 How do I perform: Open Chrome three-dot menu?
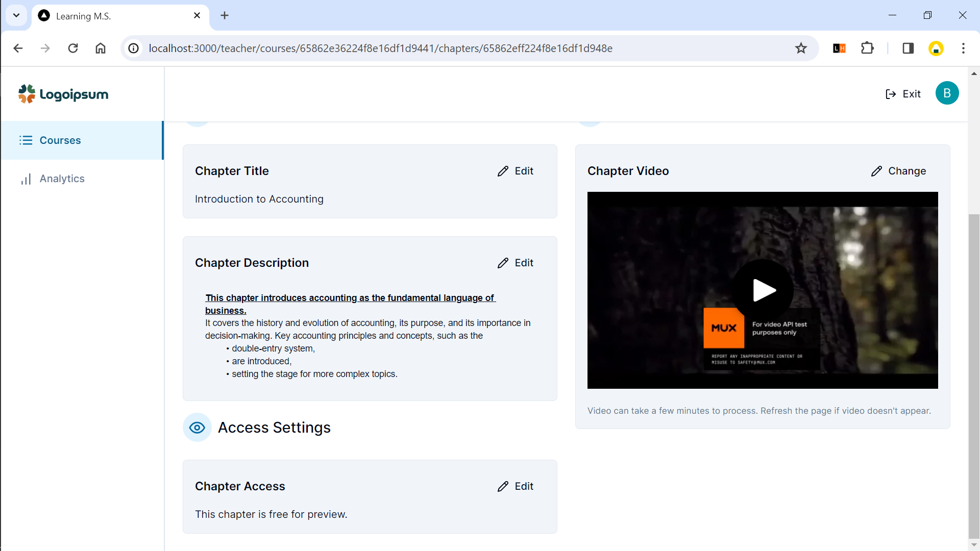point(963,48)
